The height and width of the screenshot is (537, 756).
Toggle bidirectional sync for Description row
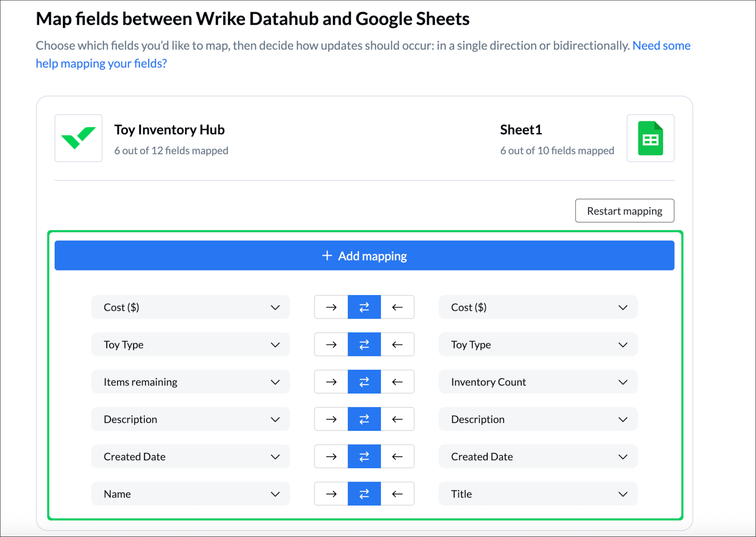364,419
